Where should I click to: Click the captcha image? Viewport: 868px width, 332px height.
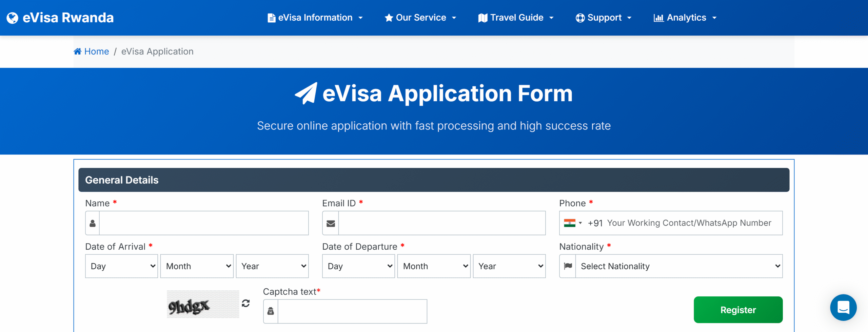[203, 304]
